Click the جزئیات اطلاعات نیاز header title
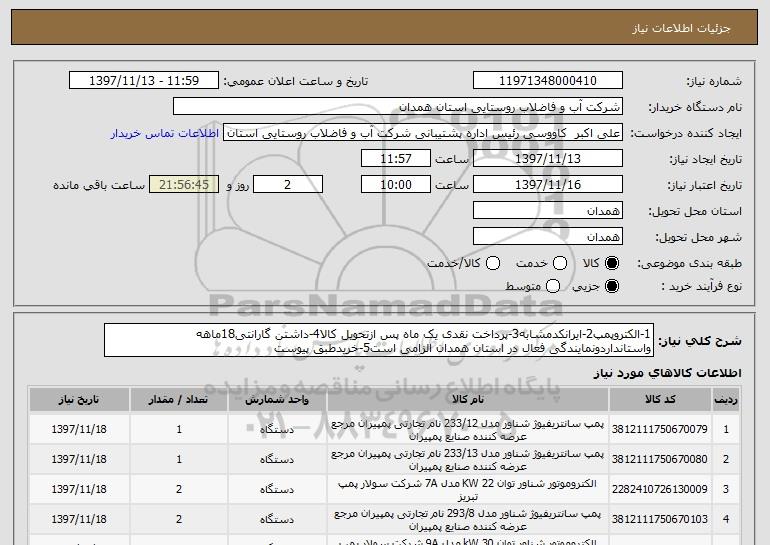The image size is (770, 545). pos(682,28)
